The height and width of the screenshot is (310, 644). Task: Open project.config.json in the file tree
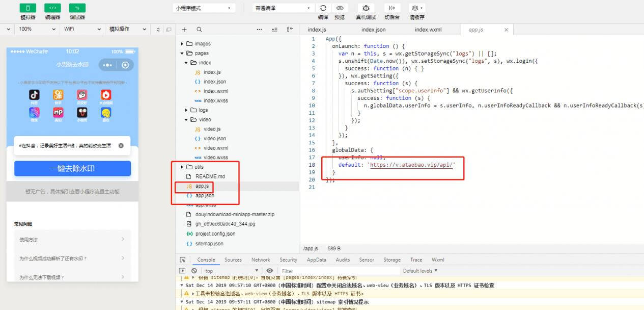click(215, 234)
